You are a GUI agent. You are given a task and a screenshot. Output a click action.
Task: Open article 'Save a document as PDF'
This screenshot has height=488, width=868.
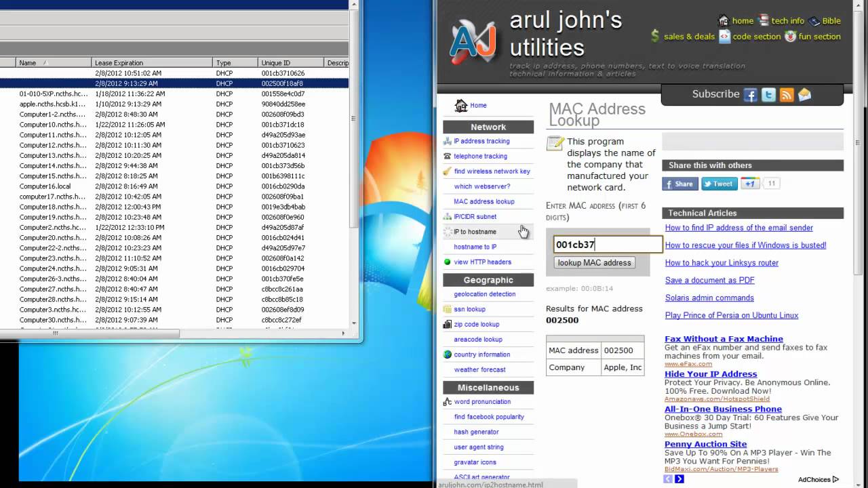pyautogui.click(x=710, y=281)
